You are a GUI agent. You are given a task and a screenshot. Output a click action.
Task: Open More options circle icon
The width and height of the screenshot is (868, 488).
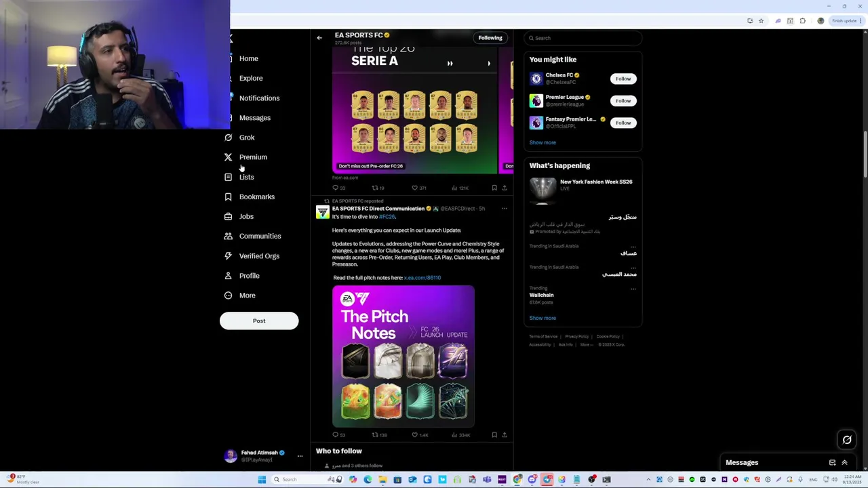tap(228, 296)
